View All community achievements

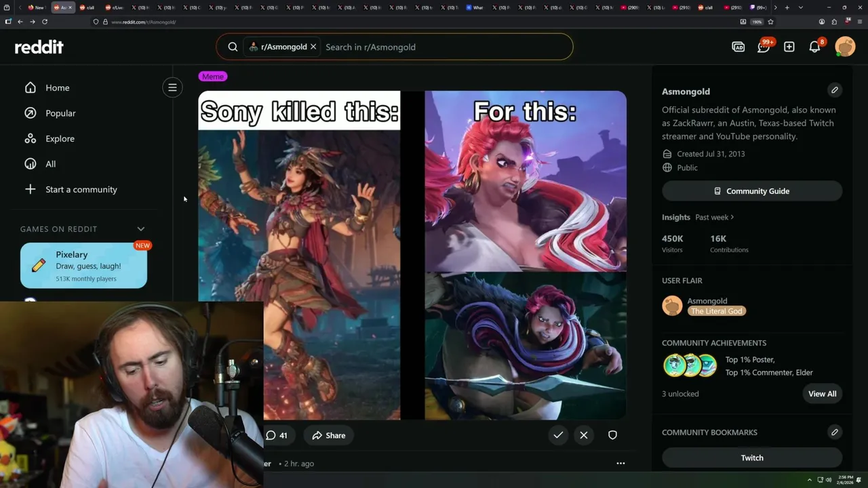822,394
